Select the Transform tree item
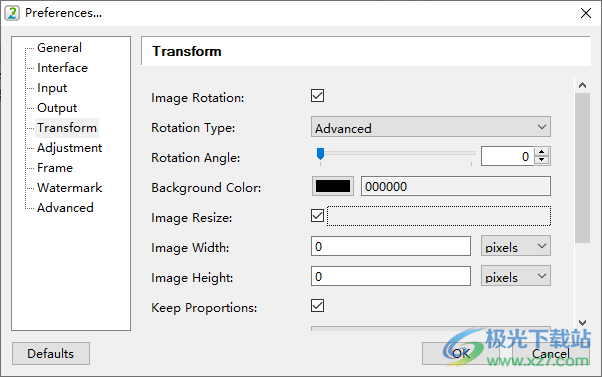Screen dimensions: 602x377 coord(67,127)
